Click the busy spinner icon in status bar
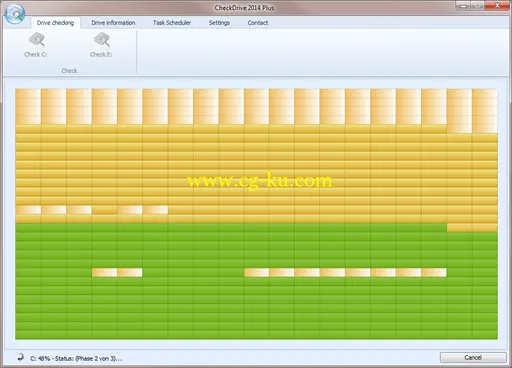This screenshot has height=368, width=512. [x=21, y=357]
